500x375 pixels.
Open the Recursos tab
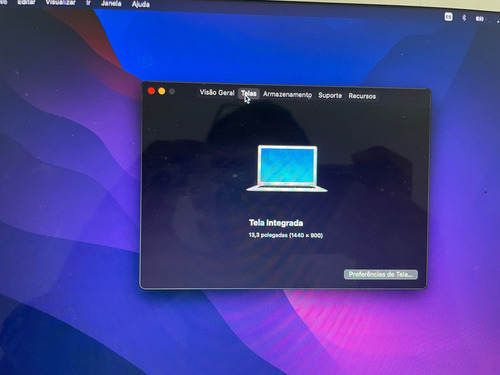pos(362,96)
